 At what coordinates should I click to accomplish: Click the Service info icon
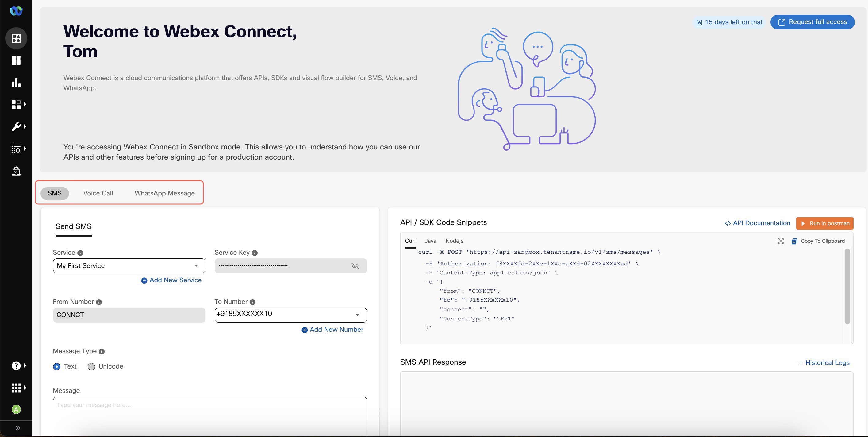tap(80, 253)
